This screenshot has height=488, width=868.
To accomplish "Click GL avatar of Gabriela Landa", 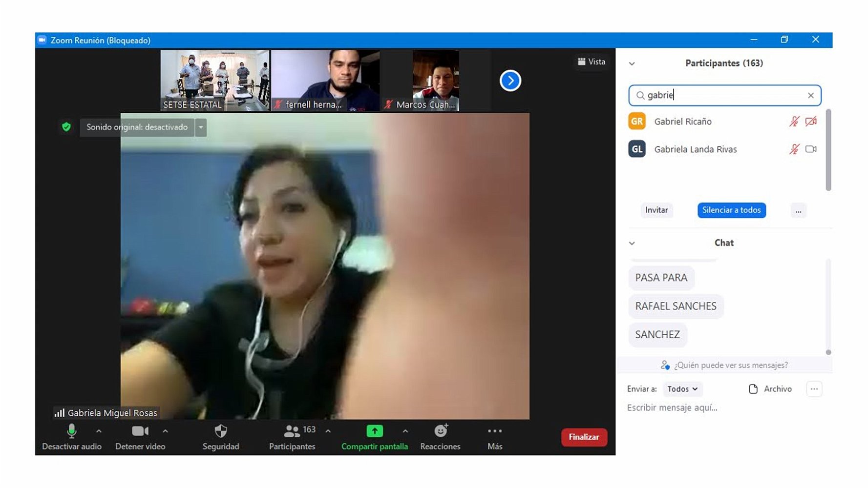I will click(637, 149).
